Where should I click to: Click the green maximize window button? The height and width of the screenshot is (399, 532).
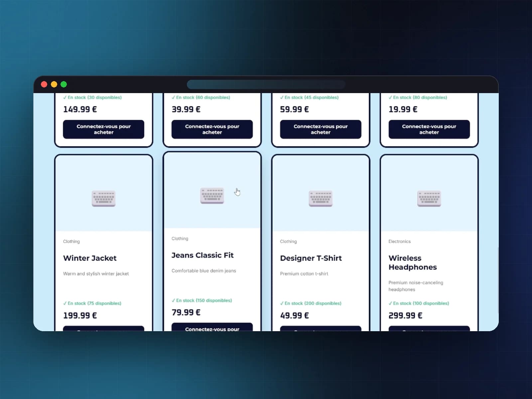tap(64, 84)
